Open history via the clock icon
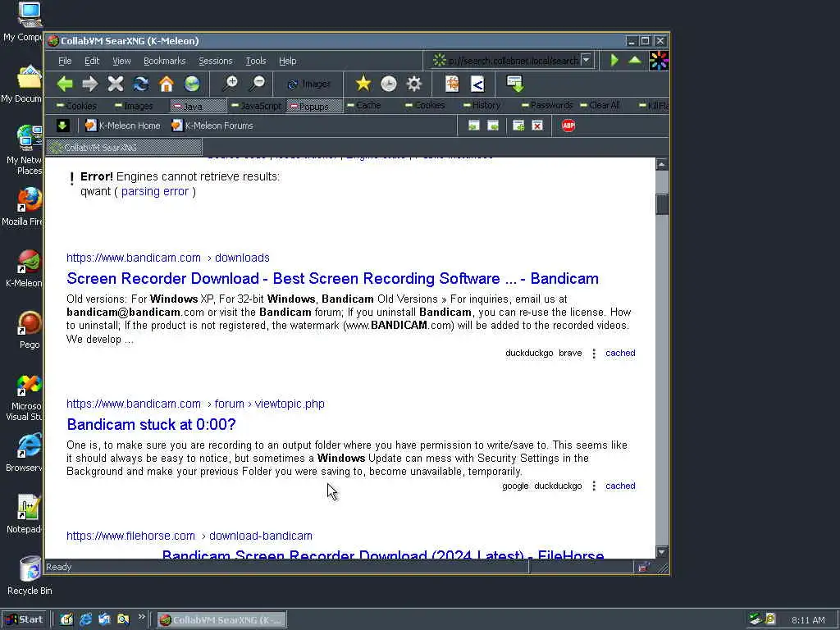The image size is (840, 630). pyautogui.click(x=389, y=84)
